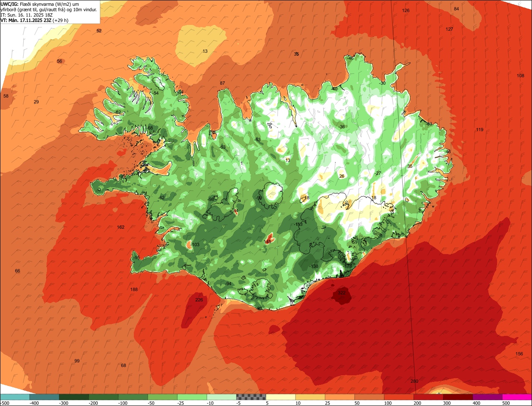Click the value 103 on the map

[x=196, y=245]
